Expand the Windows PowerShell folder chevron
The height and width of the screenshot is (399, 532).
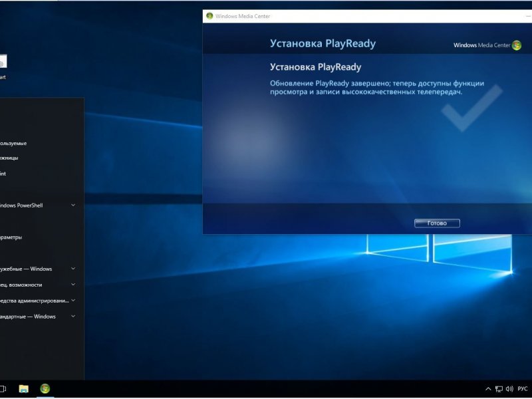73,205
